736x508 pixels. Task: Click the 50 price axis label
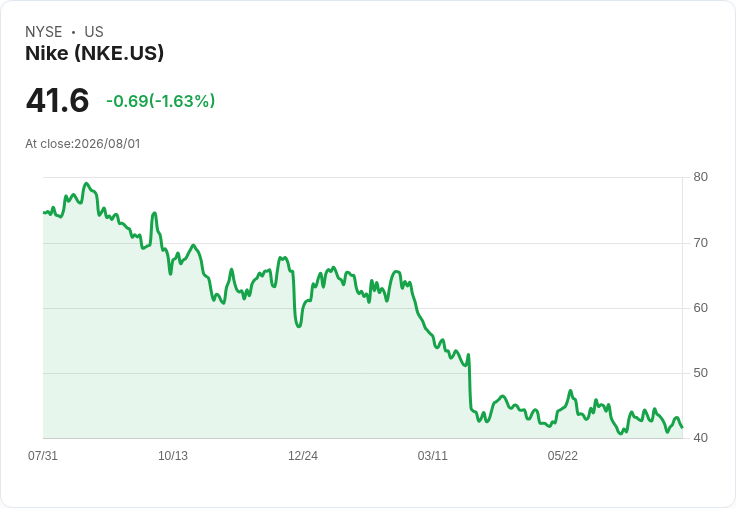700,373
